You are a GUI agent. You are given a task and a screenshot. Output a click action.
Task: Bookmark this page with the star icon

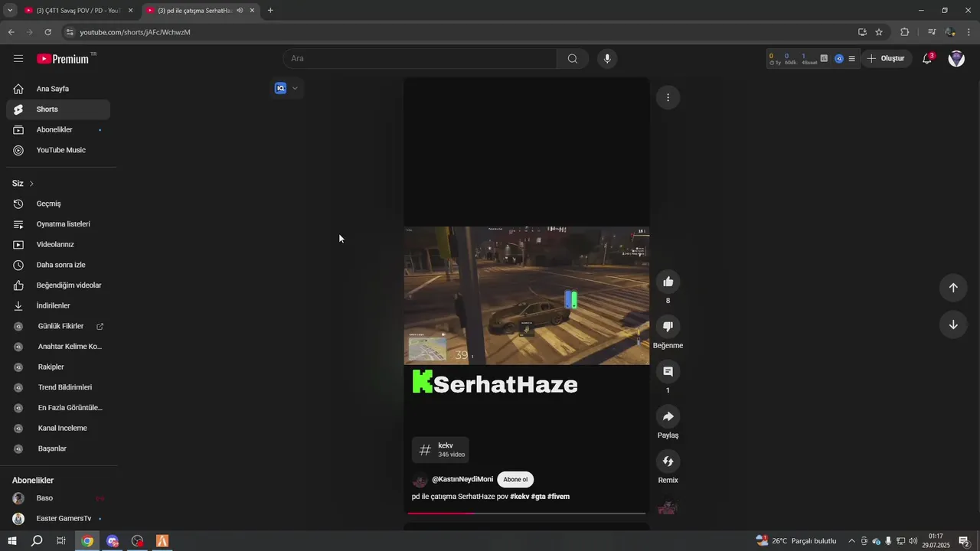pos(879,32)
